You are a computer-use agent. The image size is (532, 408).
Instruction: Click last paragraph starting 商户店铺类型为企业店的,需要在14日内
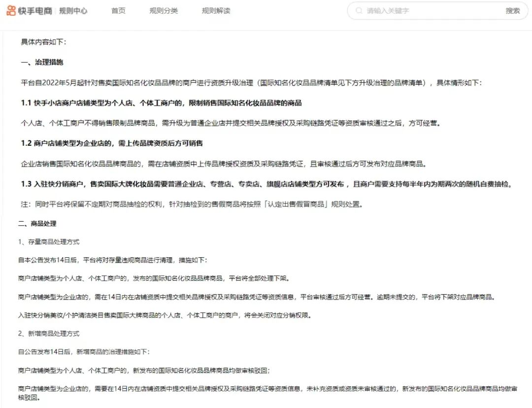[x=267, y=393]
